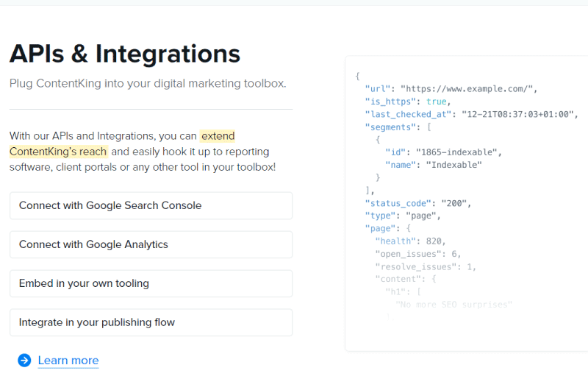Click the "segments" key in the code
588x390 pixels.
coord(390,127)
